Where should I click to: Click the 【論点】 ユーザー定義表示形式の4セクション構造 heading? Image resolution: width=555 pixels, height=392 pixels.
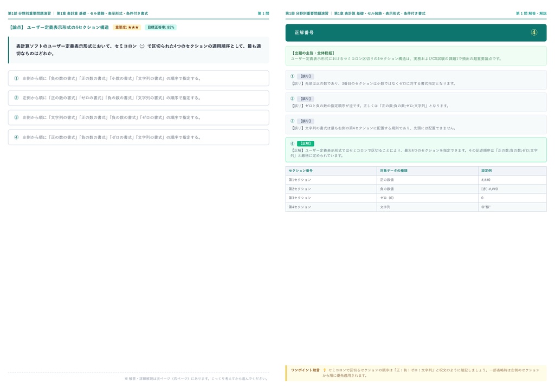click(x=59, y=27)
